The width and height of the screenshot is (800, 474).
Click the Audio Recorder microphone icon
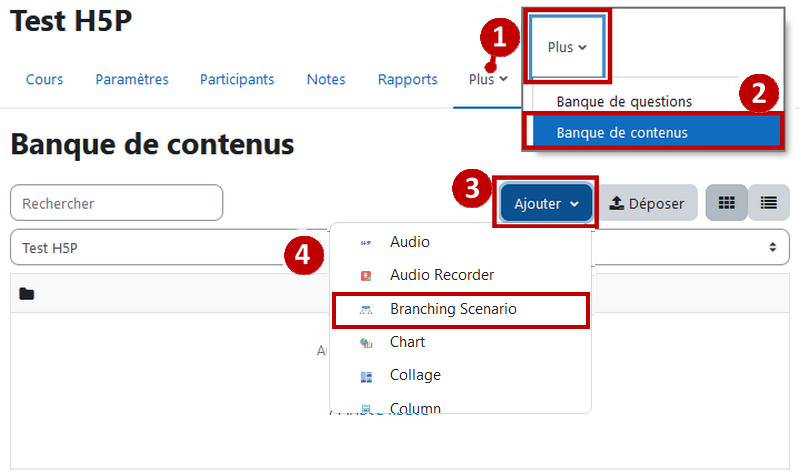pos(366,276)
